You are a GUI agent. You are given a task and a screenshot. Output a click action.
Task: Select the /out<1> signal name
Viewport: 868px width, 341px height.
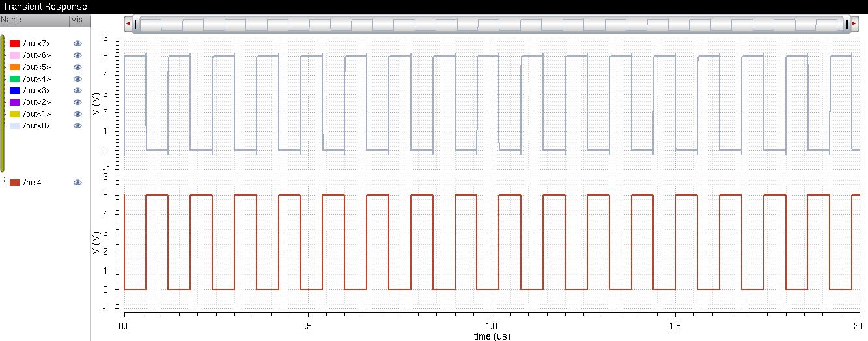[36, 114]
